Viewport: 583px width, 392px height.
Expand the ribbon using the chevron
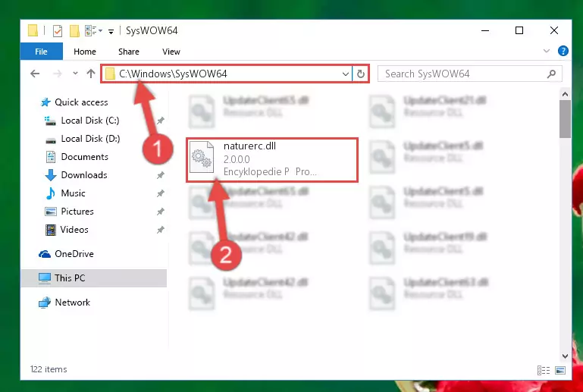click(546, 51)
